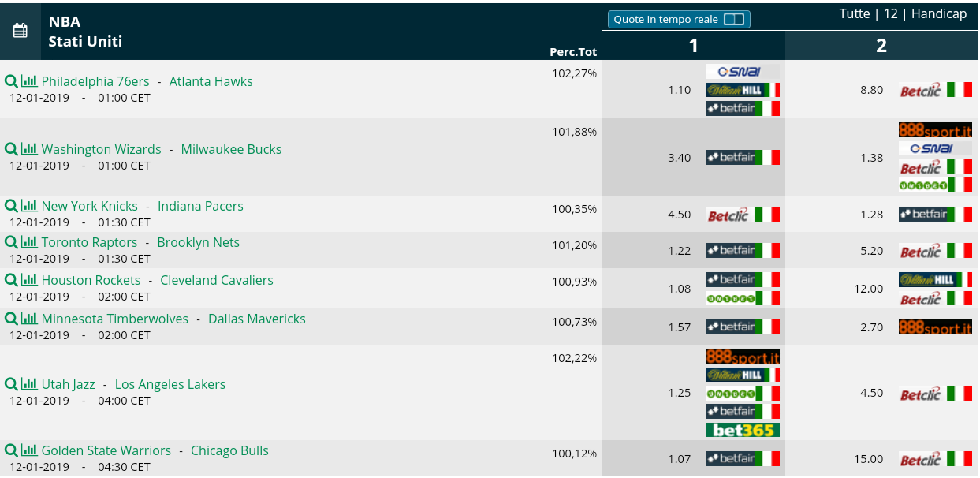Open the Dallas Mavericks team link

[x=257, y=319]
